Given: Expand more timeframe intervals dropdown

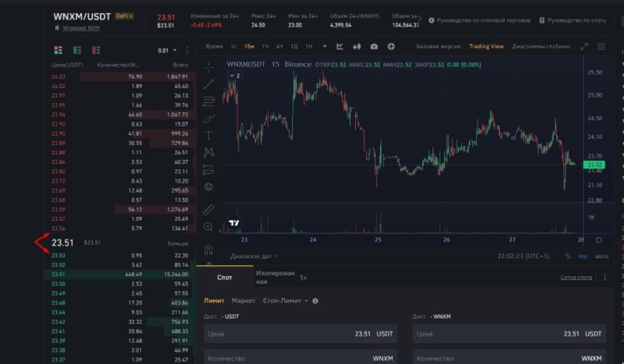Looking at the screenshot, I should (x=325, y=46).
